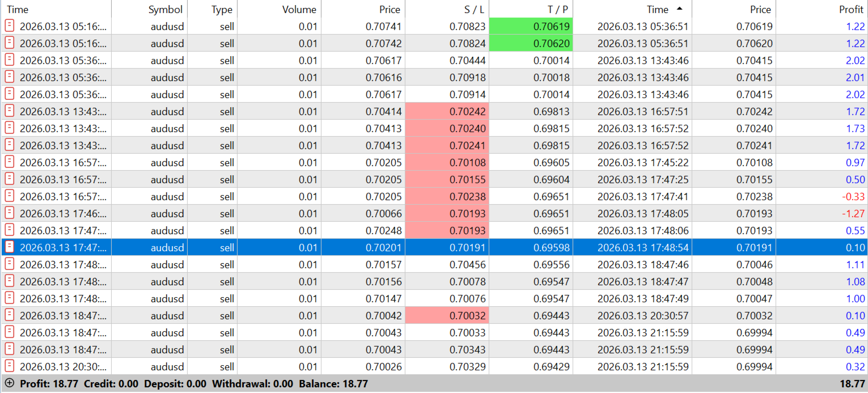Click the red profit value -1.27
The image size is (868, 393).
pos(854,213)
